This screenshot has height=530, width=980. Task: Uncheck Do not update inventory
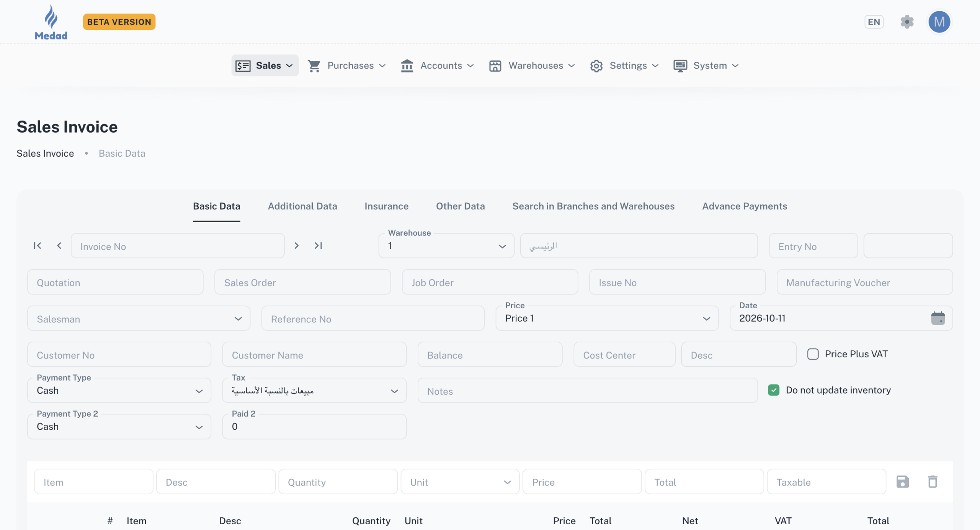tap(774, 390)
